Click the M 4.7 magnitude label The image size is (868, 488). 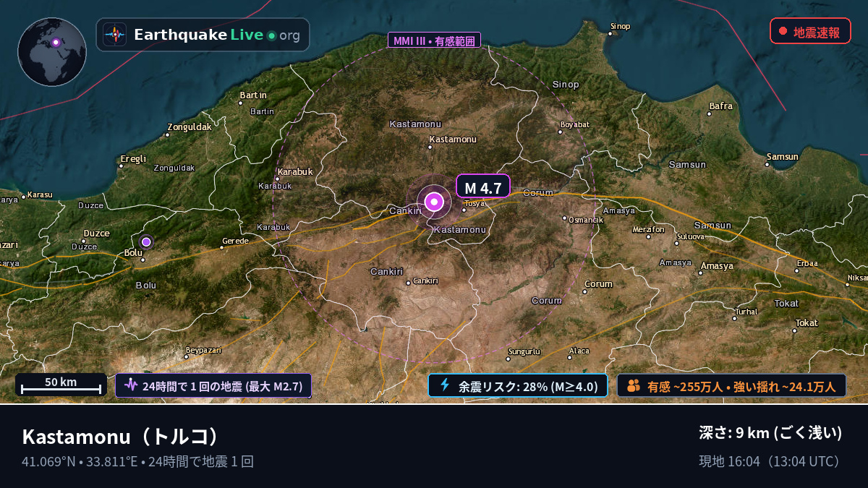point(483,188)
